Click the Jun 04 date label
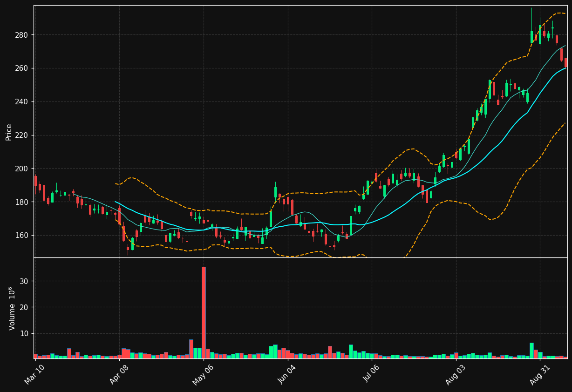Image resolution: width=572 pixels, height=392 pixels. pyautogui.click(x=287, y=375)
